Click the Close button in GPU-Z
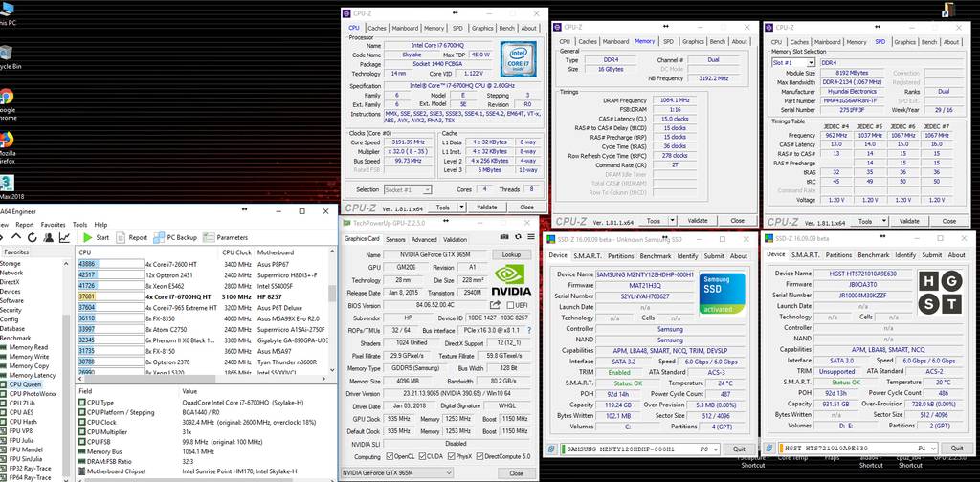Viewport: 980px width, 482px height. (516, 473)
